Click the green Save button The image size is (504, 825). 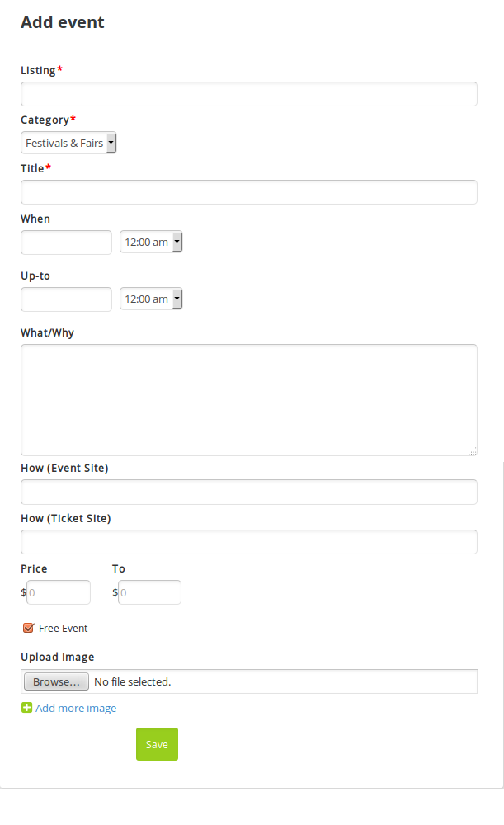tap(157, 744)
